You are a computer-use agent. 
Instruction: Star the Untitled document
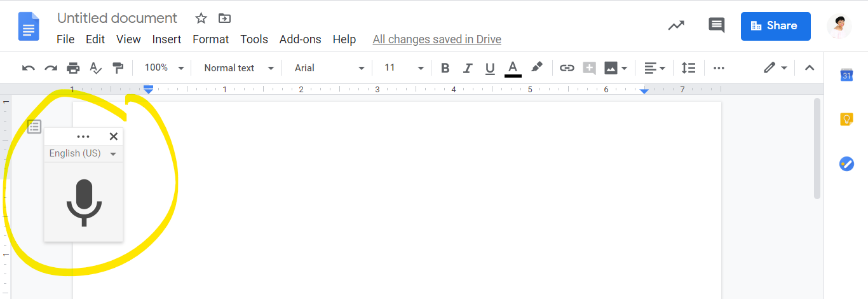tap(201, 18)
